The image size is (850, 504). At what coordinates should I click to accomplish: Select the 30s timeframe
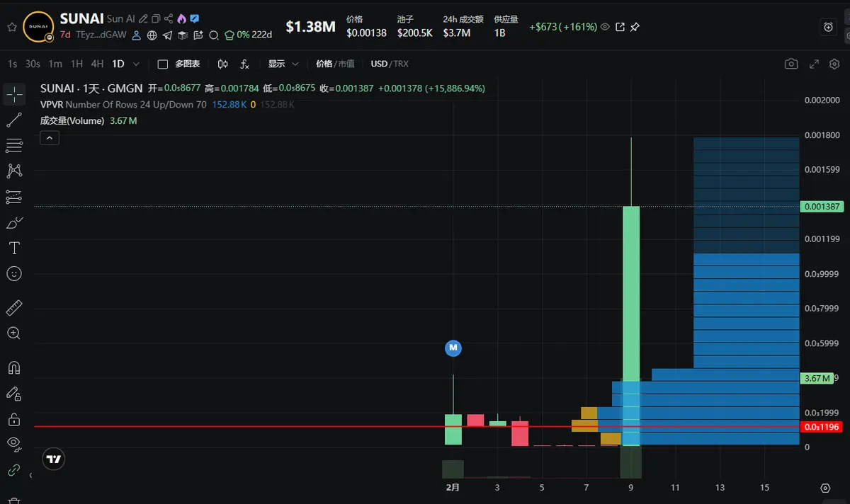[x=33, y=64]
